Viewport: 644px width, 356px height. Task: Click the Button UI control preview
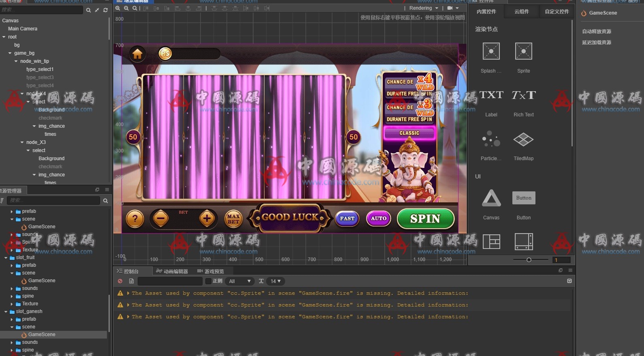523,198
